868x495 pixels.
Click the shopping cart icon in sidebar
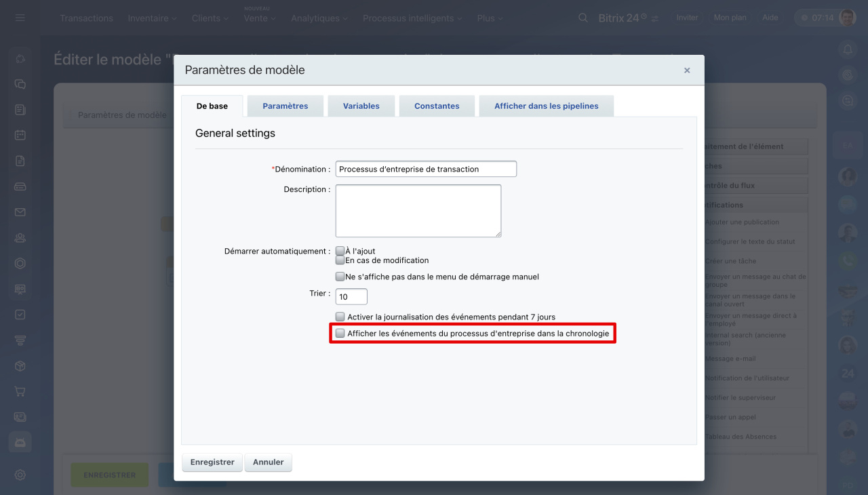pos(20,391)
